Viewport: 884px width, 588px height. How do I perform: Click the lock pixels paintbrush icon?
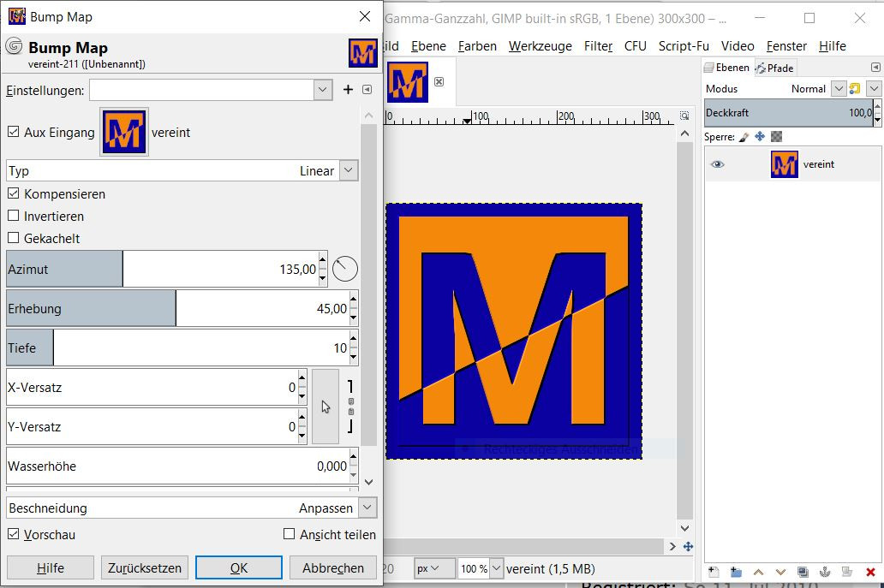(744, 137)
